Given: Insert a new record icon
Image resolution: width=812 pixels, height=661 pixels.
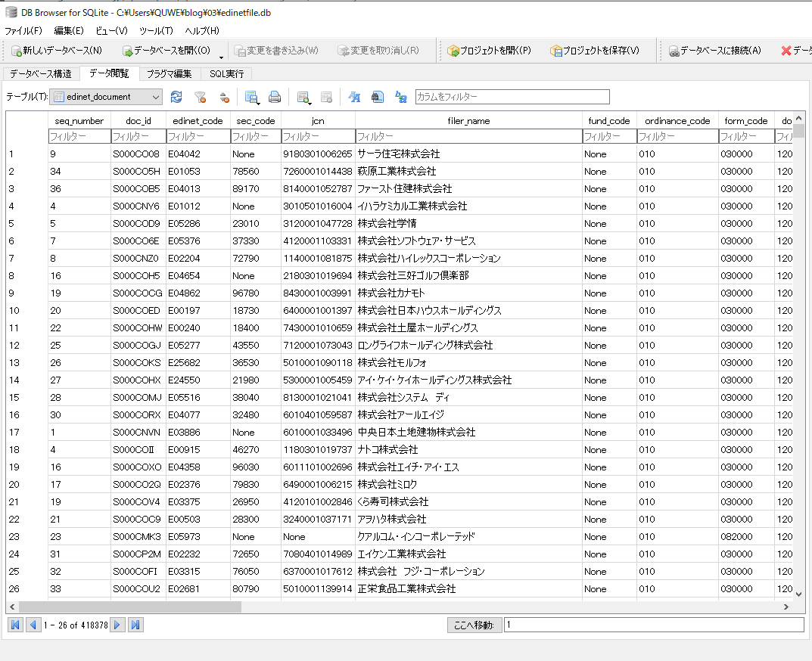Looking at the screenshot, I should [303, 97].
